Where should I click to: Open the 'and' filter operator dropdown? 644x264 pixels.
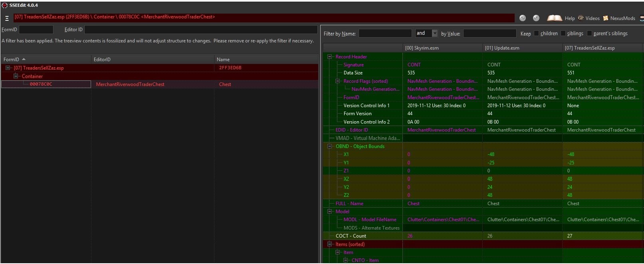coord(434,34)
